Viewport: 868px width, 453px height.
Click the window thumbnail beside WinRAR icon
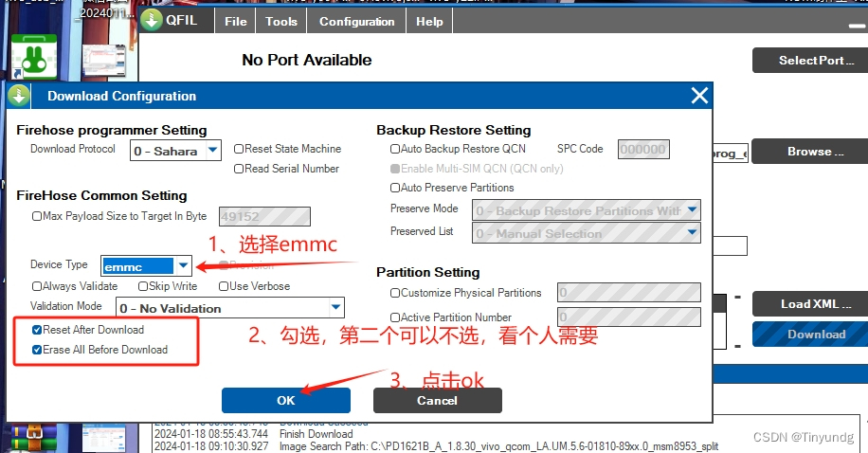104,438
